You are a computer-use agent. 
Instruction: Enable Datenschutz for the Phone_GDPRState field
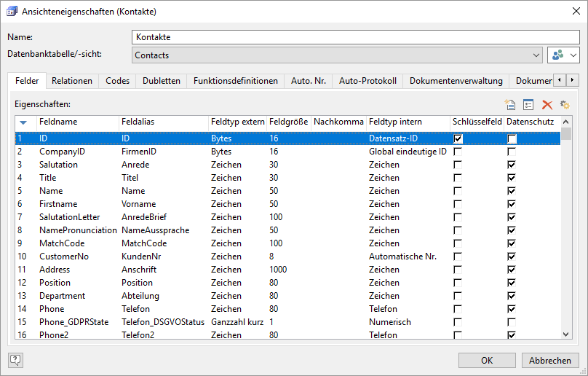click(512, 322)
